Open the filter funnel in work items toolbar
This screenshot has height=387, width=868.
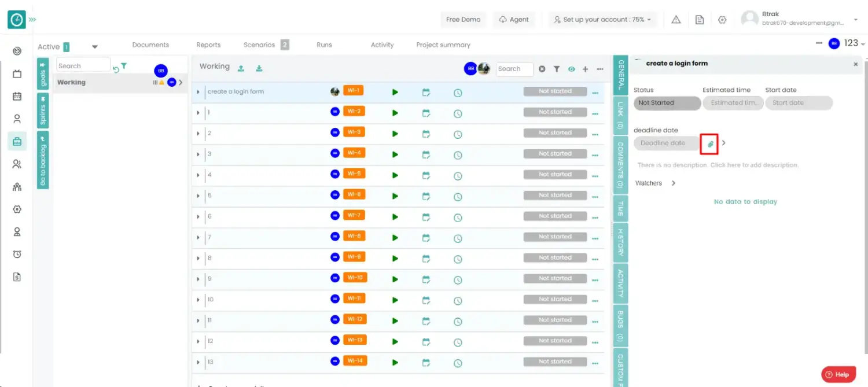[x=556, y=69]
